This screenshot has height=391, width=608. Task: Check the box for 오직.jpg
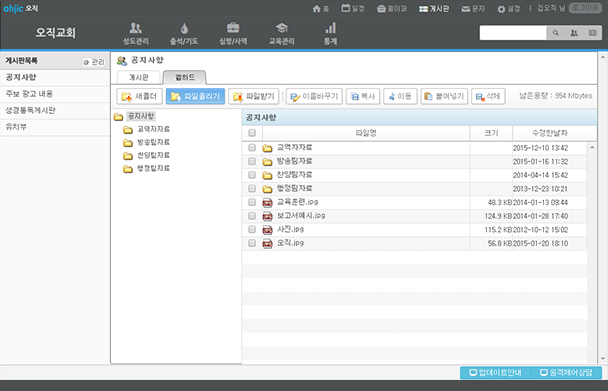click(x=252, y=243)
